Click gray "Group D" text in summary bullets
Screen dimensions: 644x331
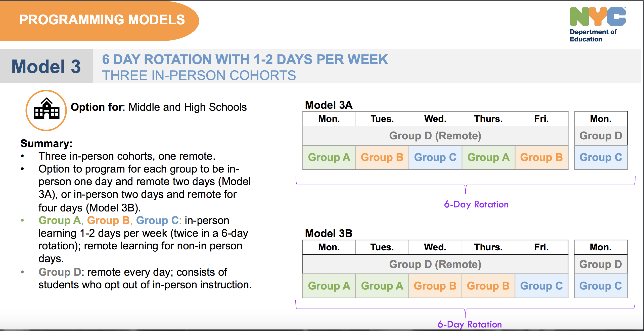(x=60, y=272)
